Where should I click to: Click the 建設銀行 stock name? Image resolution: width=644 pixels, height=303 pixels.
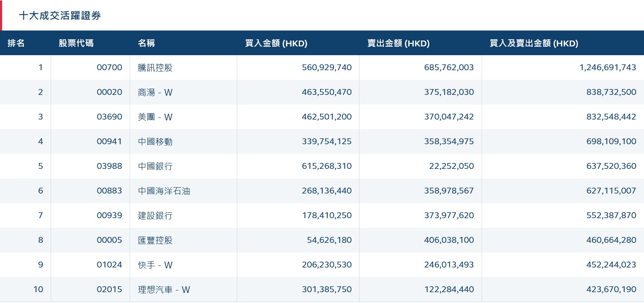(155, 216)
